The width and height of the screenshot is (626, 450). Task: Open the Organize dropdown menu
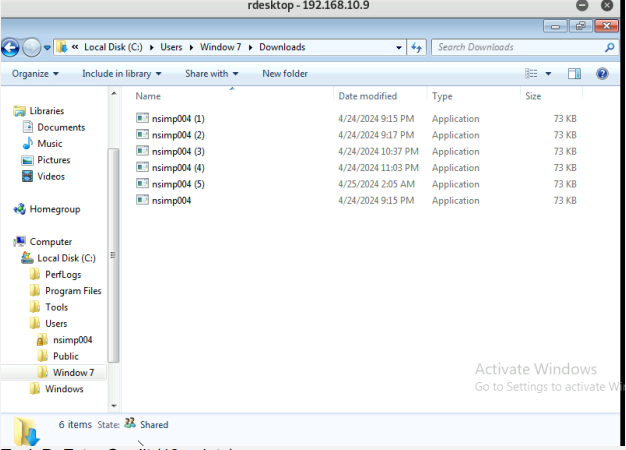click(x=35, y=73)
